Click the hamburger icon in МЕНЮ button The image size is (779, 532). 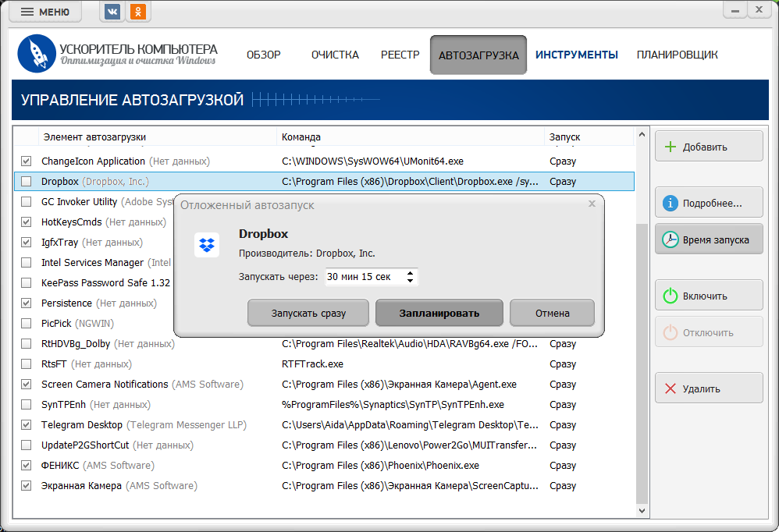27,12
